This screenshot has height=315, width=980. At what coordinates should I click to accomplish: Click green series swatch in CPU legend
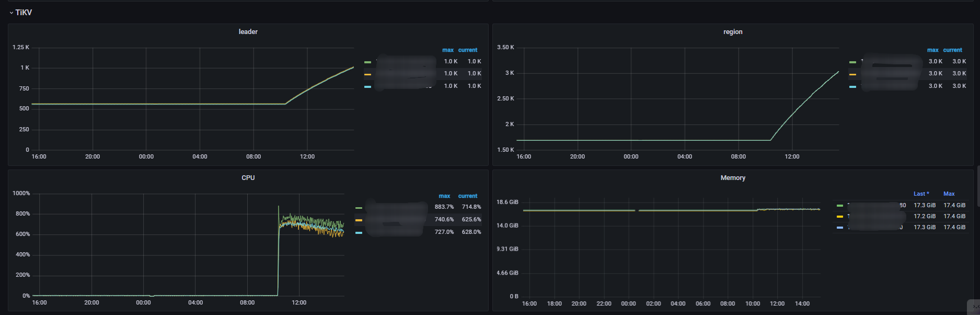(359, 207)
